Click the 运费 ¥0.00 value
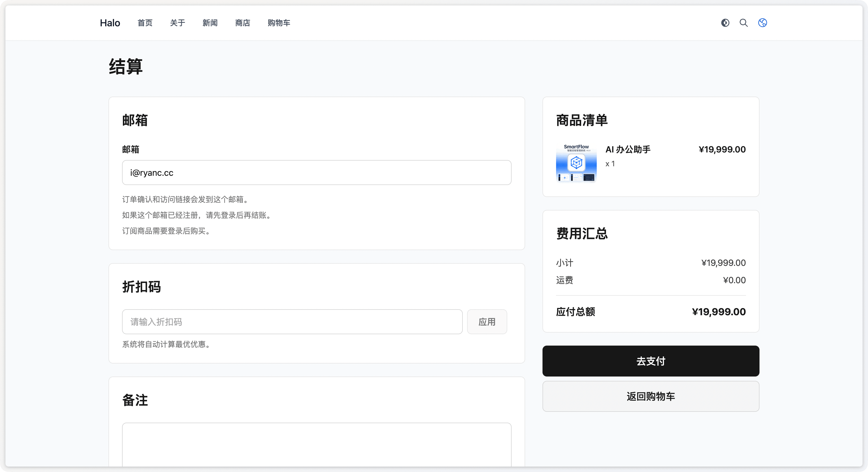 tap(734, 280)
